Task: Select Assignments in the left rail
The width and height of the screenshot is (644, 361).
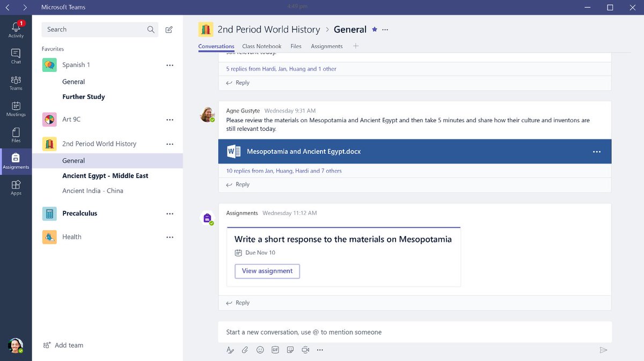Action: [x=16, y=161]
